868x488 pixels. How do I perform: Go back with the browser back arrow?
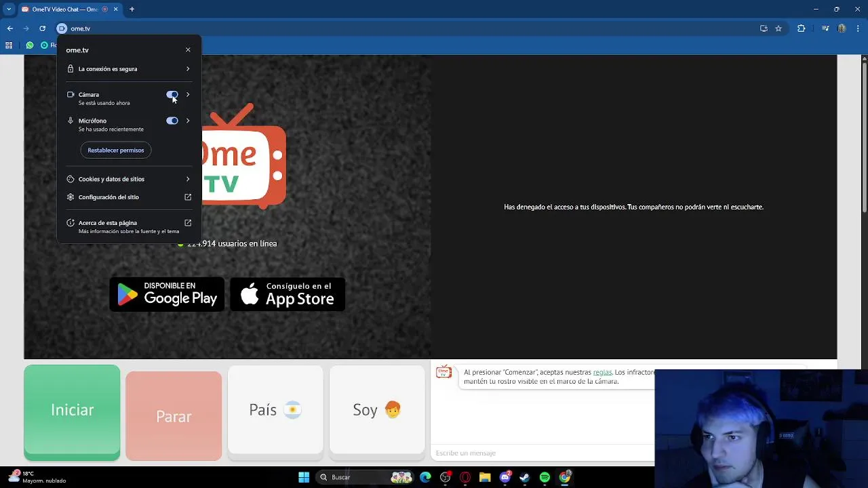10,28
